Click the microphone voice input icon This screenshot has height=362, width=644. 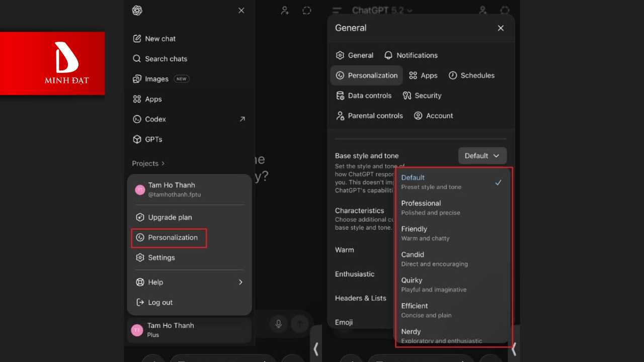click(278, 324)
